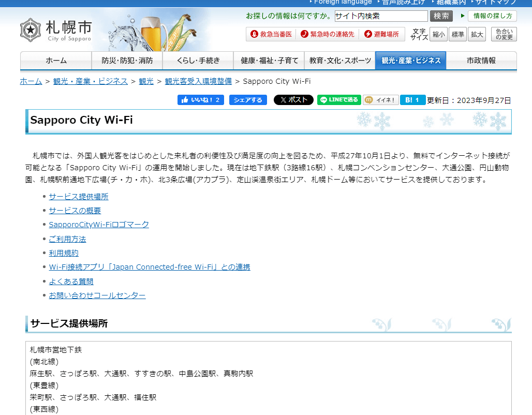Viewport: 532px width, 415px height.
Task: Click the Hatena B! bookmark button
Action: point(412,100)
